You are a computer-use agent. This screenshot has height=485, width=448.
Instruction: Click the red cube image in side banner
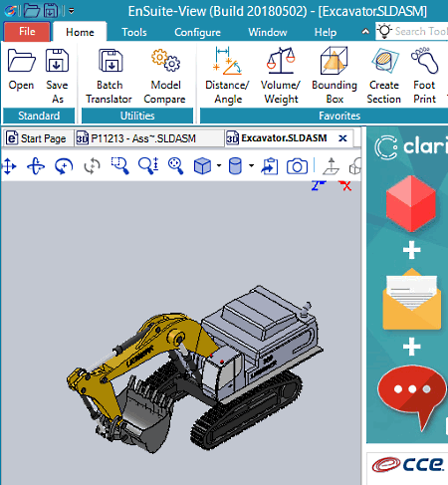(411, 204)
